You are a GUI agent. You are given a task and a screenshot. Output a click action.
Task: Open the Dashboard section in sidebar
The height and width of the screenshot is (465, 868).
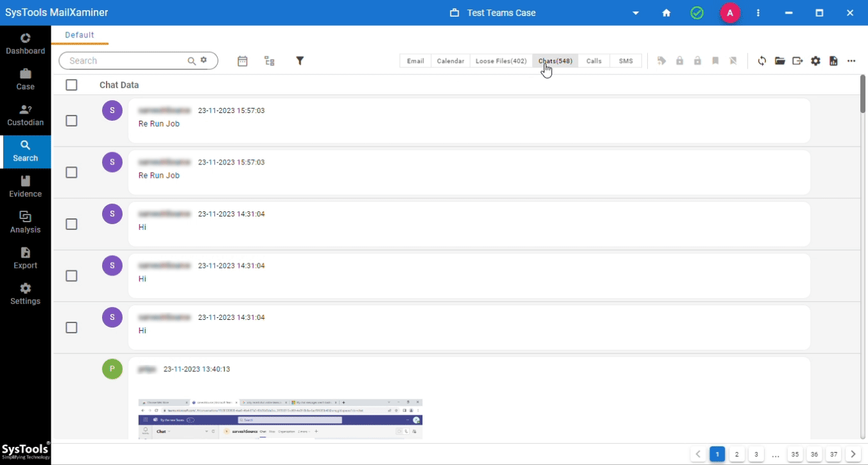(x=26, y=44)
